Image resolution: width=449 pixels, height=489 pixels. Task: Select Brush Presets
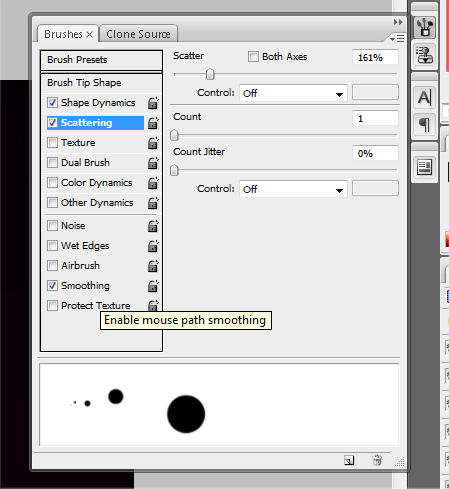(101, 60)
